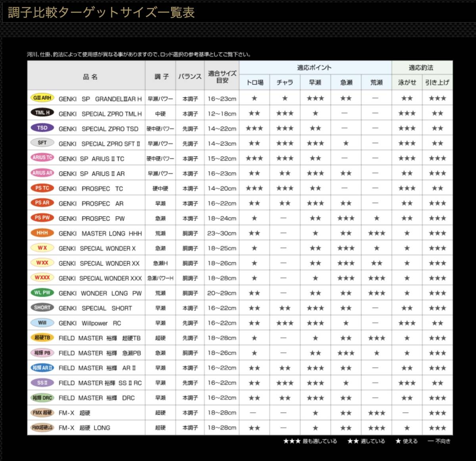476x461 pixels.
Task: Click the 適合サイズ目安 column header
Action: pos(222,77)
